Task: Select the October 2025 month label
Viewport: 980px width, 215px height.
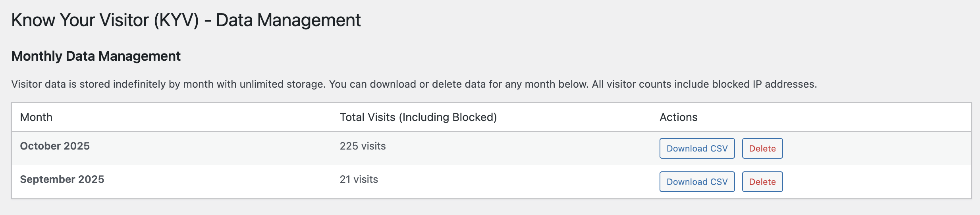Action: (x=55, y=146)
